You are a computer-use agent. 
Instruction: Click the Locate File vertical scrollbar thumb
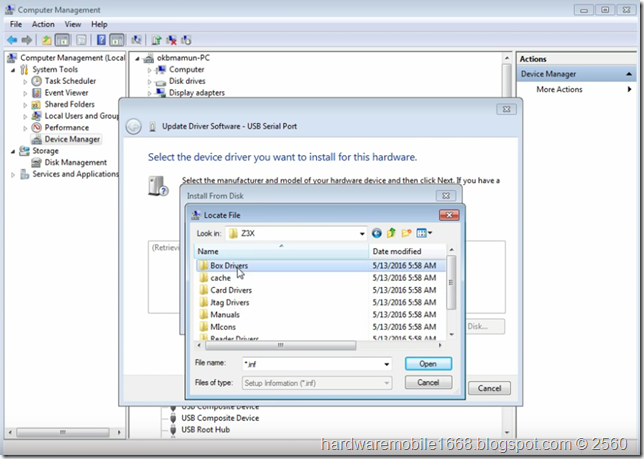pos(451,282)
